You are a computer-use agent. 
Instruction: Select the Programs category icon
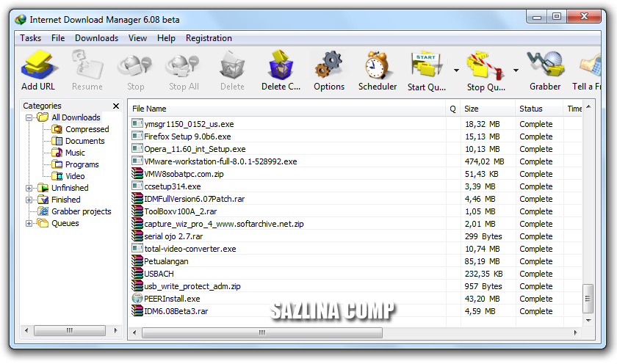pyautogui.click(x=57, y=164)
